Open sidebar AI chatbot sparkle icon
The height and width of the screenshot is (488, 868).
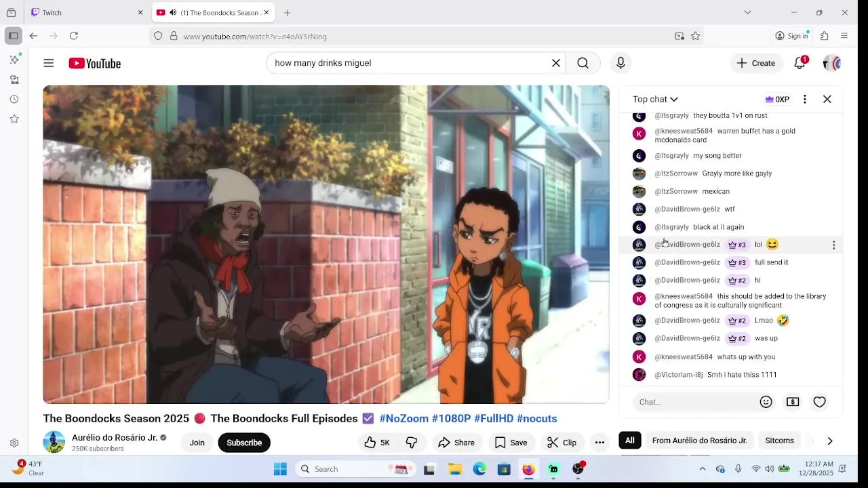click(14, 60)
